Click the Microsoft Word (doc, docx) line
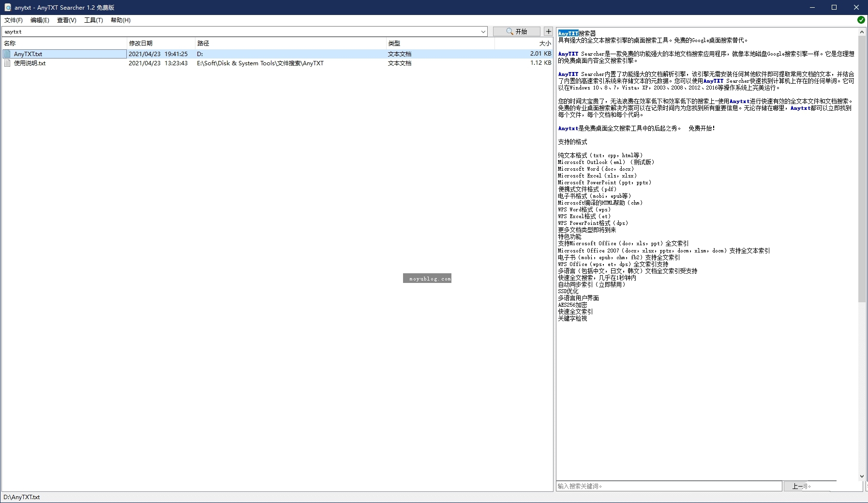The height and width of the screenshot is (503, 868). pos(596,169)
